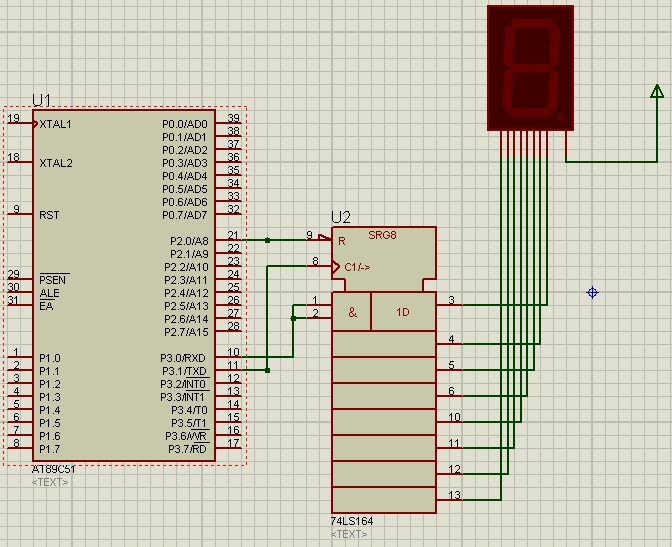Click the clock input triangle at C1/->
This screenshot has width=672, height=547.
tap(337, 267)
